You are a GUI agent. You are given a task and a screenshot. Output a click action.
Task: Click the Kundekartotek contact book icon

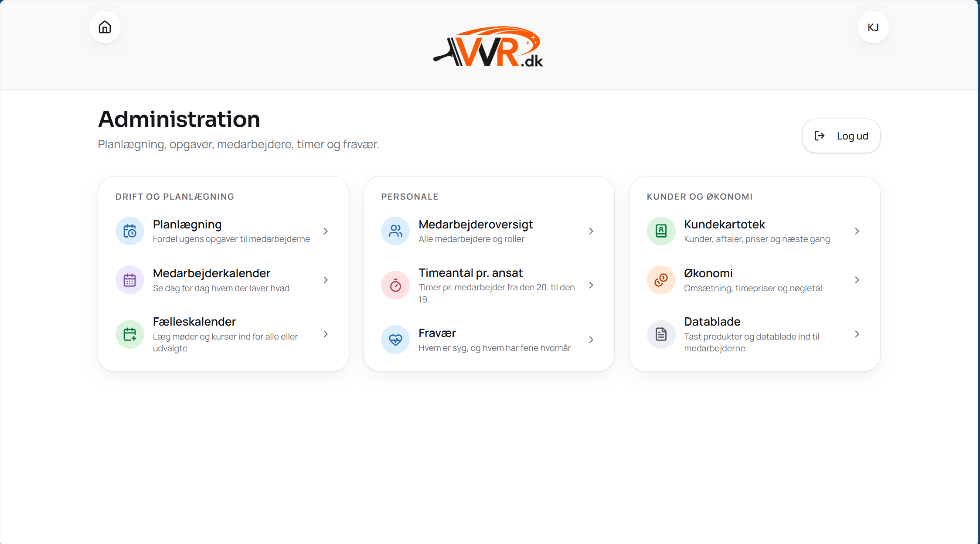[x=661, y=231]
